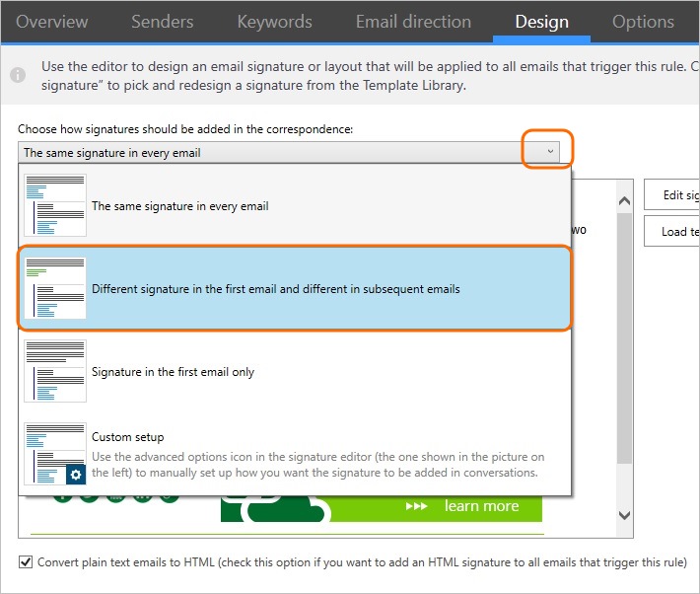Click the info icon beside editor description
Viewport: 700px width, 594px height.
pyautogui.click(x=18, y=75)
